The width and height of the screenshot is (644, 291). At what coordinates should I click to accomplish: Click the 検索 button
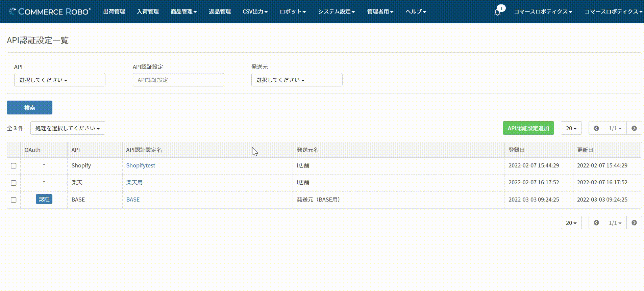point(29,108)
